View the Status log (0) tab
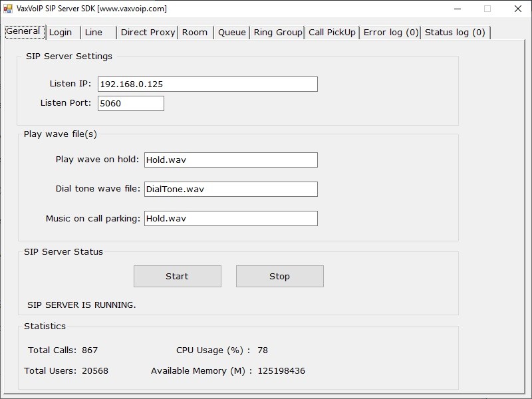Image resolution: width=532 pixels, height=399 pixels. [456, 32]
